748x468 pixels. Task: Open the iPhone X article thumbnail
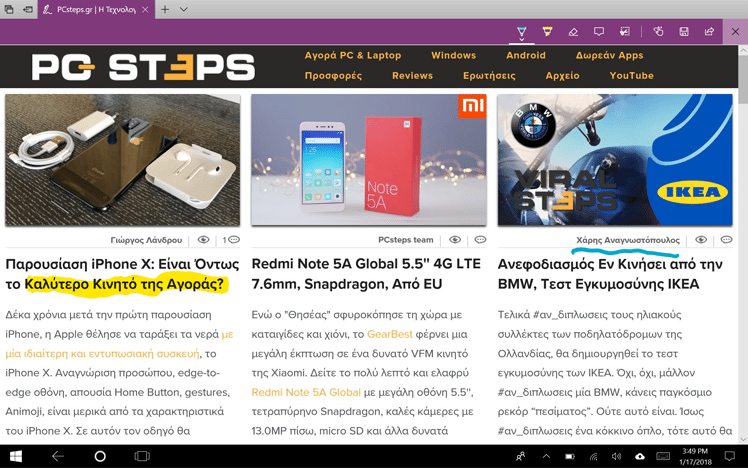tap(123, 160)
